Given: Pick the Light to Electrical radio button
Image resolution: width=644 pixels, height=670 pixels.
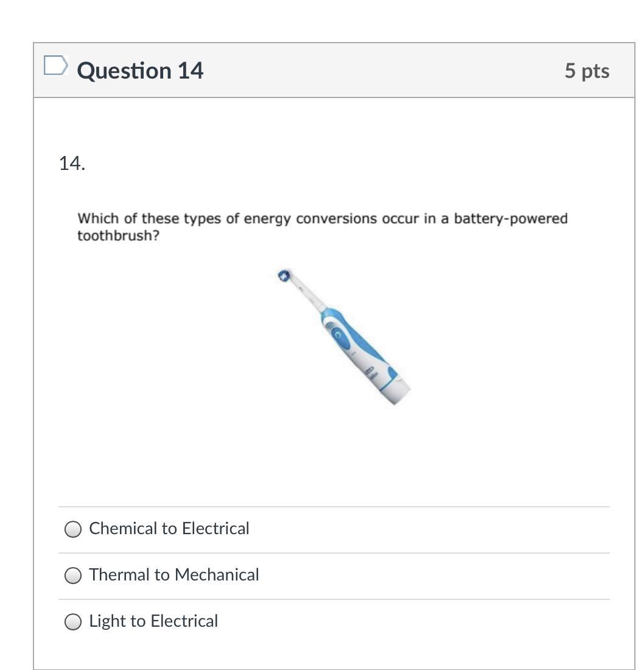Looking at the screenshot, I should [73, 622].
